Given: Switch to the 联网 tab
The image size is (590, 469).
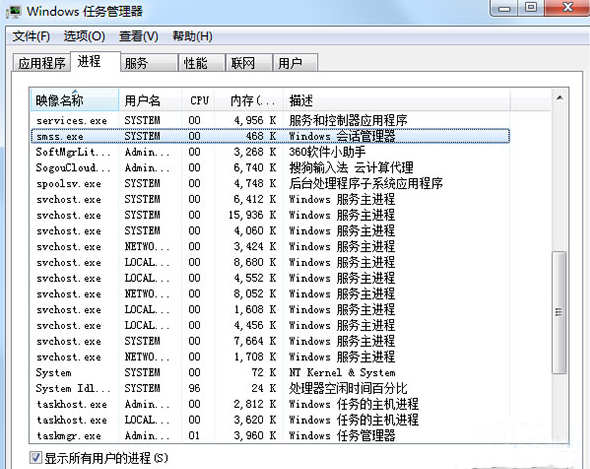Looking at the screenshot, I should click(x=249, y=63).
